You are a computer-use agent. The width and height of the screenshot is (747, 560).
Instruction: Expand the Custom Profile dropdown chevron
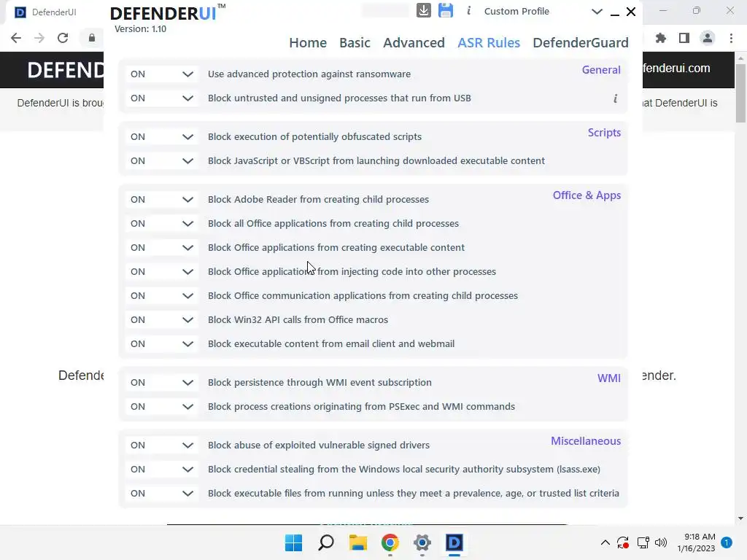[x=597, y=12]
